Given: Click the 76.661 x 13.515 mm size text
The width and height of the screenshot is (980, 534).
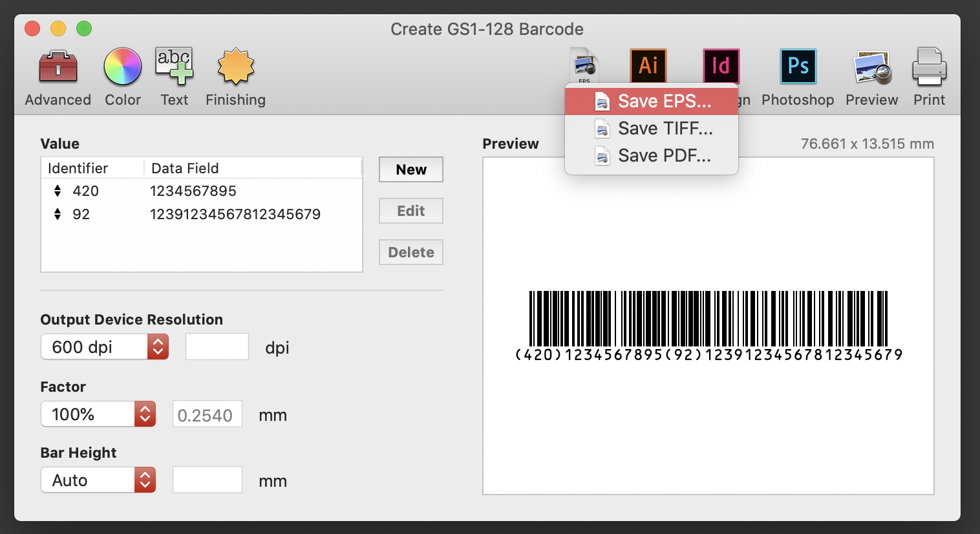Looking at the screenshot, I should 868,144.
